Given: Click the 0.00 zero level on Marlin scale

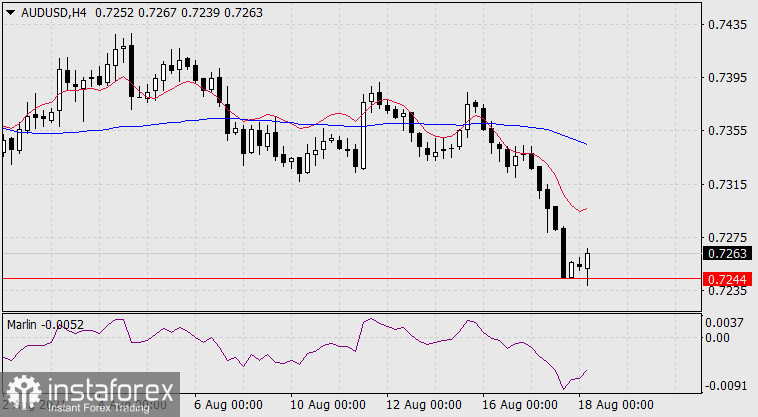Looking at the screenshot, I should tap(718, 338).
